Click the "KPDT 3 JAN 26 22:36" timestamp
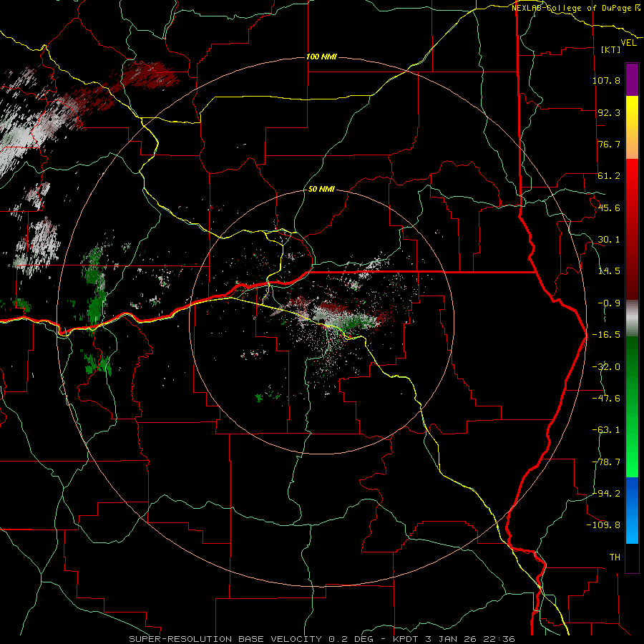 (454, 639)
